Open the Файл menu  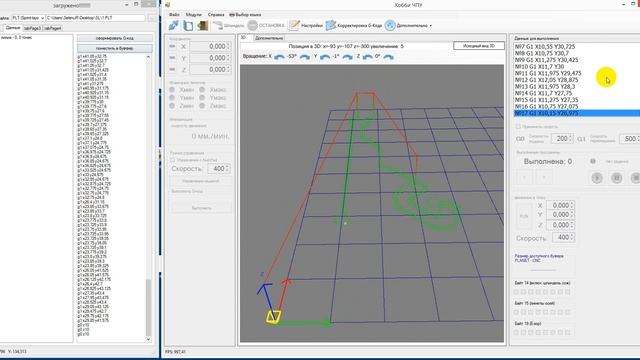click(174, 14)
